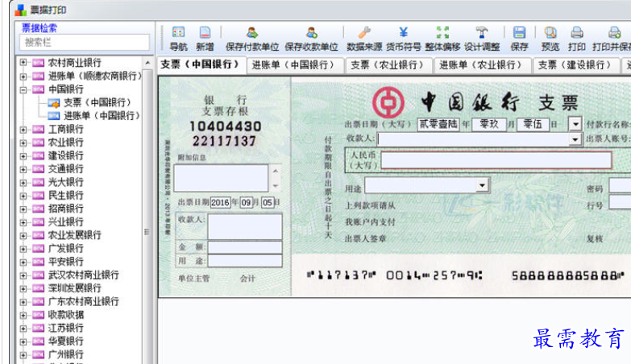Click the 工商银行 folder icon
The width and height of the screenshot is (631, 364).
click(x=38, y=129)
